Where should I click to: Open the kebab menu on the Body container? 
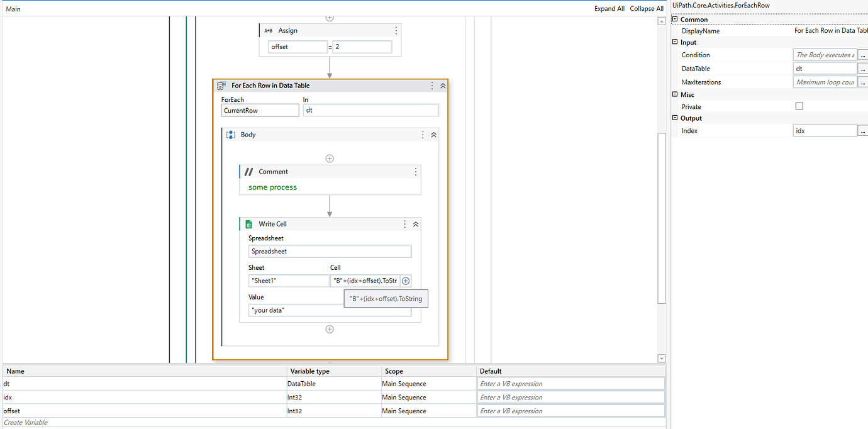click(x=422, y=134)
